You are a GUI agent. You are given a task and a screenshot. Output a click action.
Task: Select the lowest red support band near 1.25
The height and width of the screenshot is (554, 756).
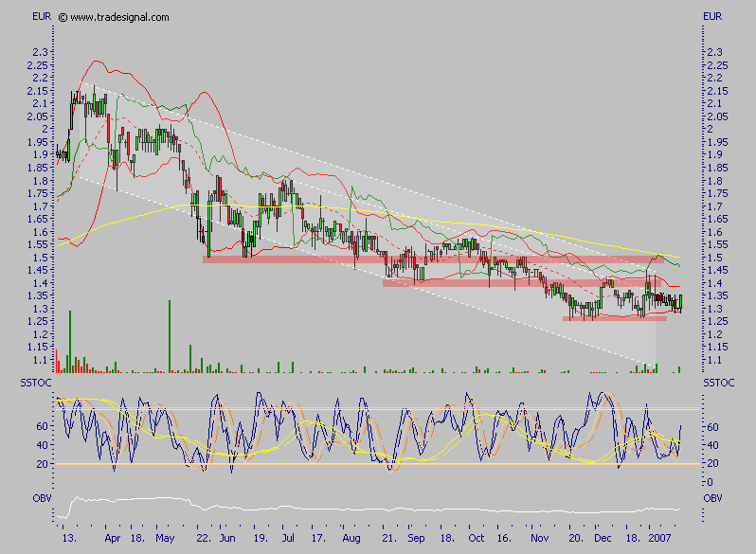pos(614,318)
